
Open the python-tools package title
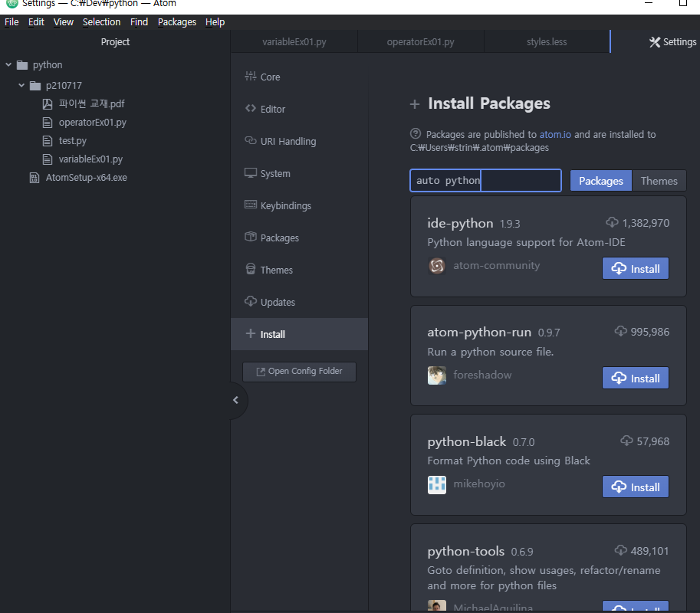click(465, 551)
